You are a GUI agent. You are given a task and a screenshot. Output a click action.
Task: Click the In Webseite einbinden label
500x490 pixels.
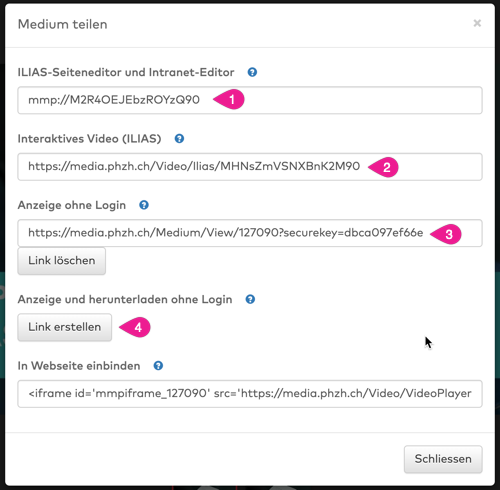tap(79, 366)
